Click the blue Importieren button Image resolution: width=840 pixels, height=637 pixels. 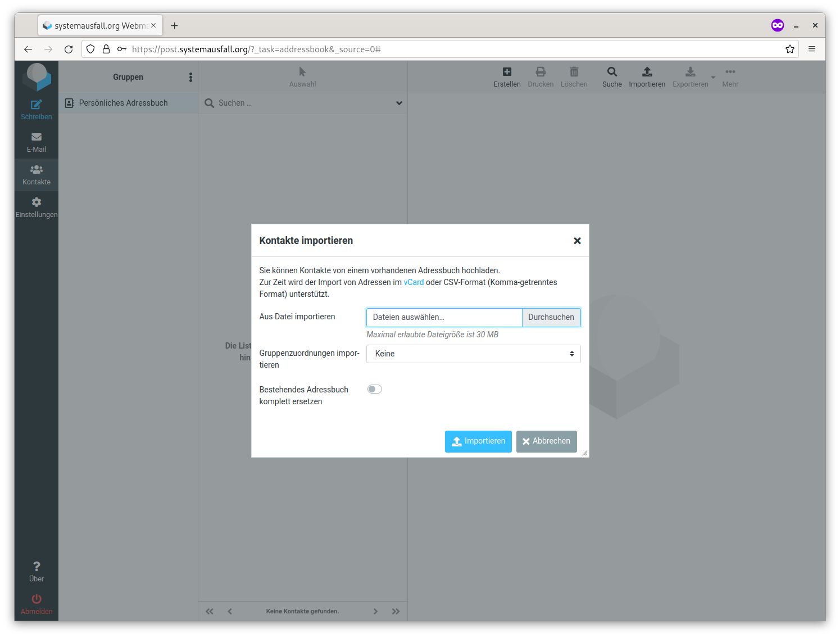tap(478, 441)
